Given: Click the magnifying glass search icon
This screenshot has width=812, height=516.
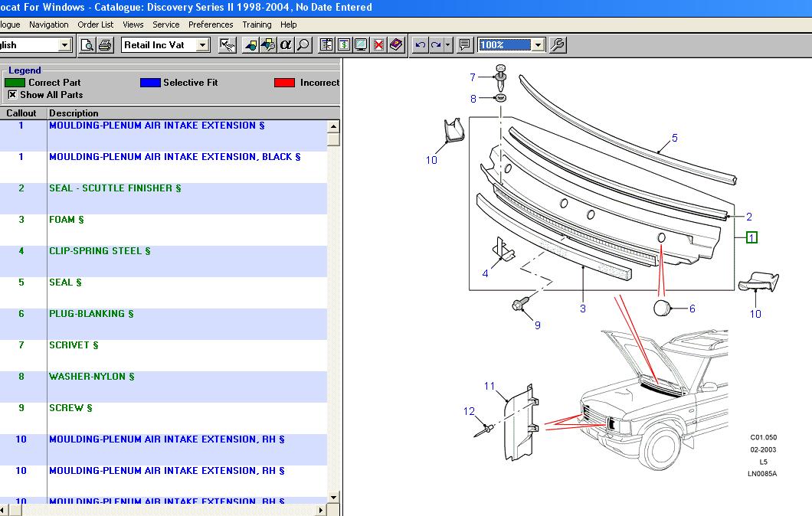Looking at the screenshot, I should [x=303, y=45].
